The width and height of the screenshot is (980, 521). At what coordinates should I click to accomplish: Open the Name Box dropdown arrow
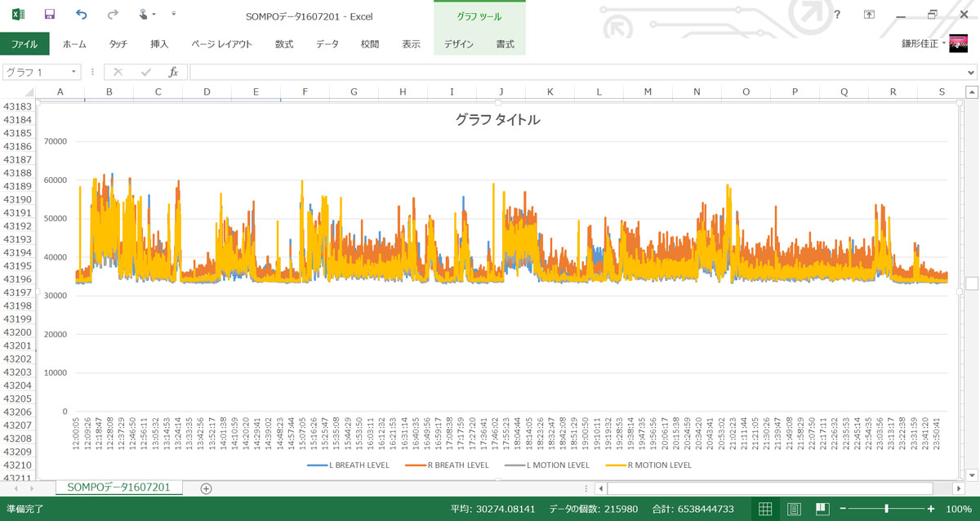pos(73,72)
